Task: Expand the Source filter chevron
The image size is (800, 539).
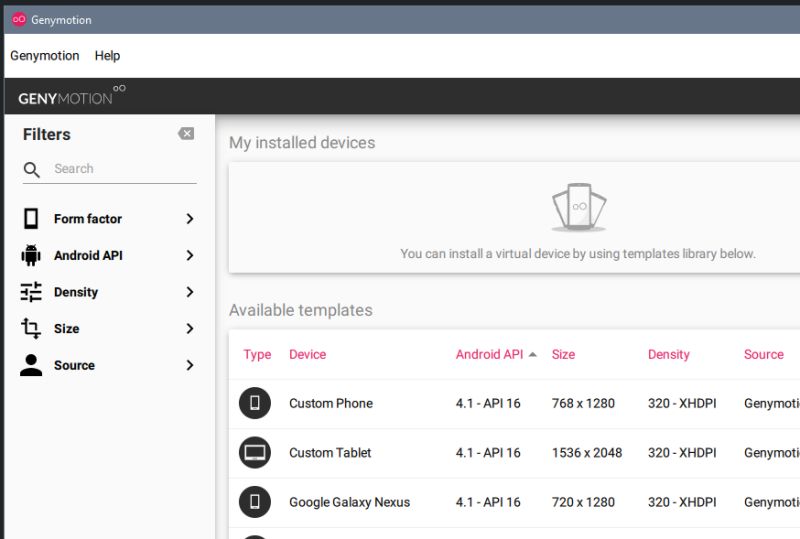Action: [190, 365]
